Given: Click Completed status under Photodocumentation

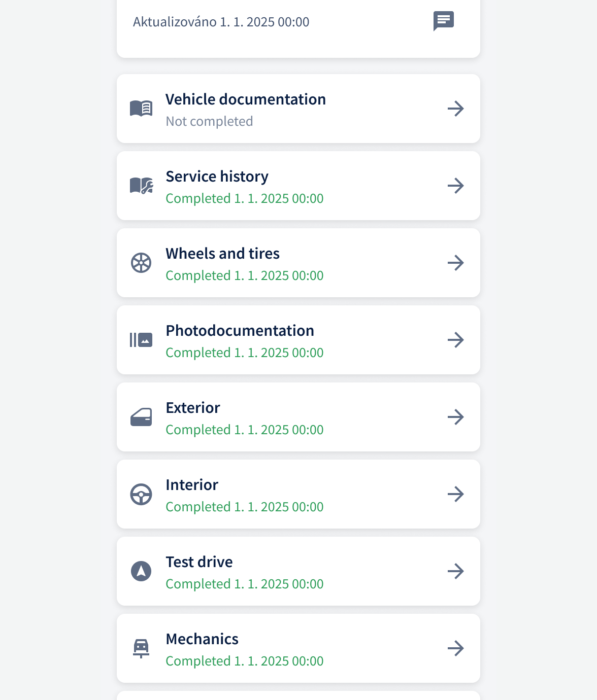Looking at the screenshot, I should coord(245,353).
